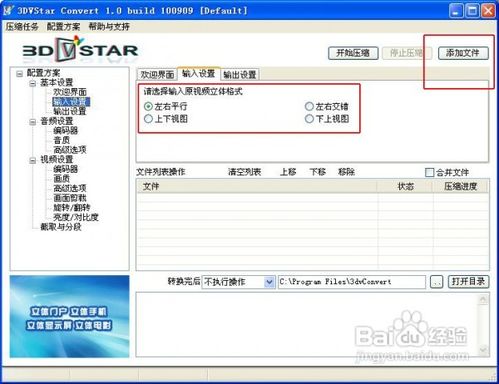
Task: Select 亮度/对比度 in the settings tree
Action: [x=76, y=217]
